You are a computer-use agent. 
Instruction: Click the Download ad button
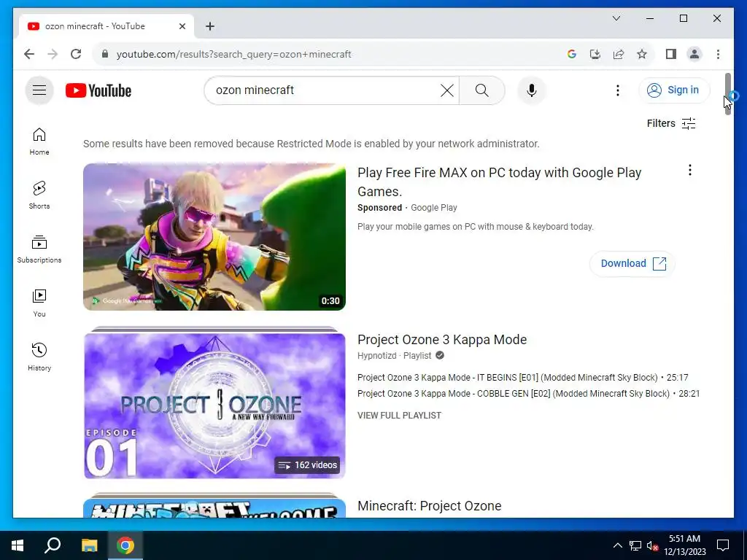click(632, 263)
